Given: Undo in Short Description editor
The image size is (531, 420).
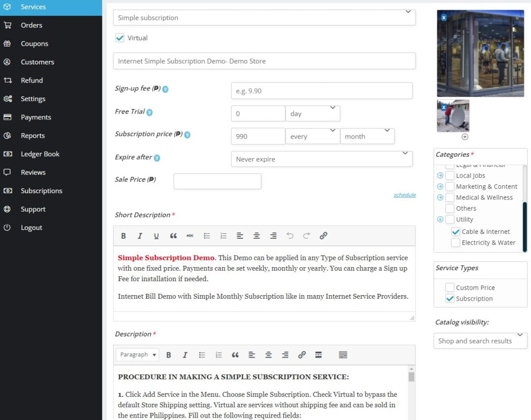Looking at the screenshot, I should 290,236.
